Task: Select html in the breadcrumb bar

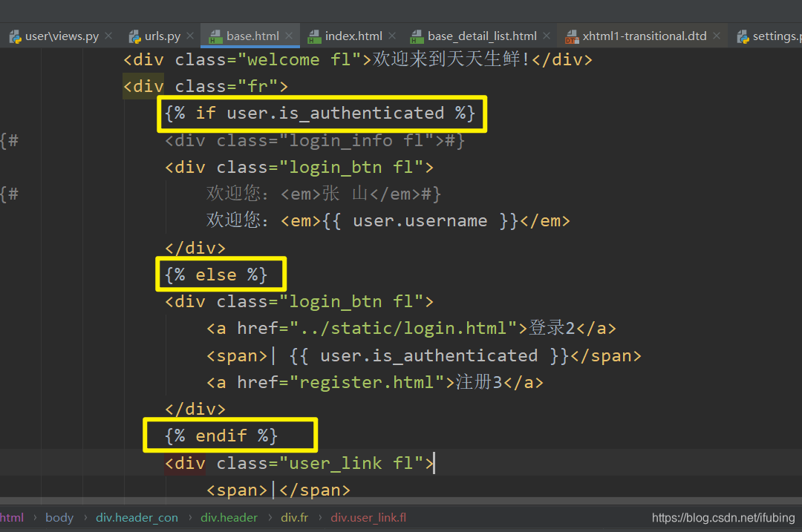Action: click(x=12, y=518)
